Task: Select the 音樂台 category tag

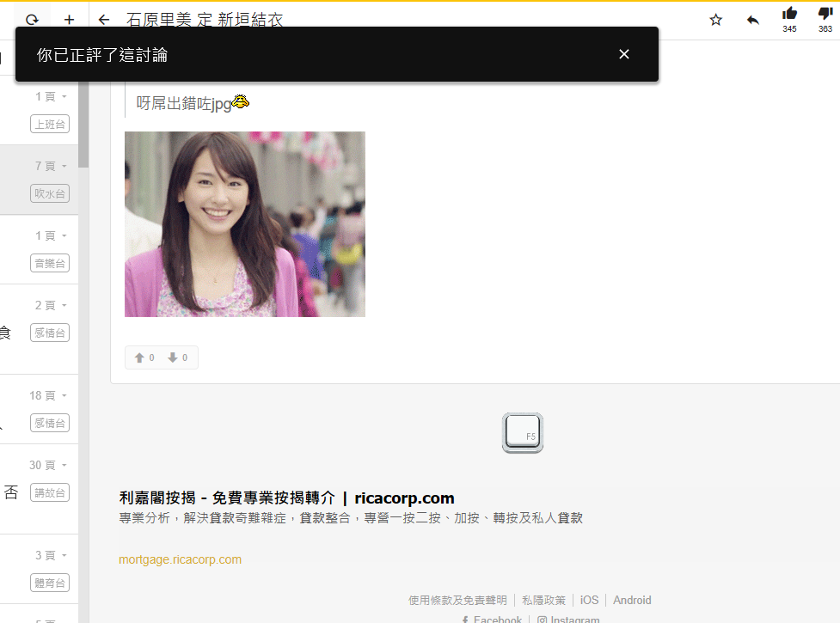Action: 49,263
